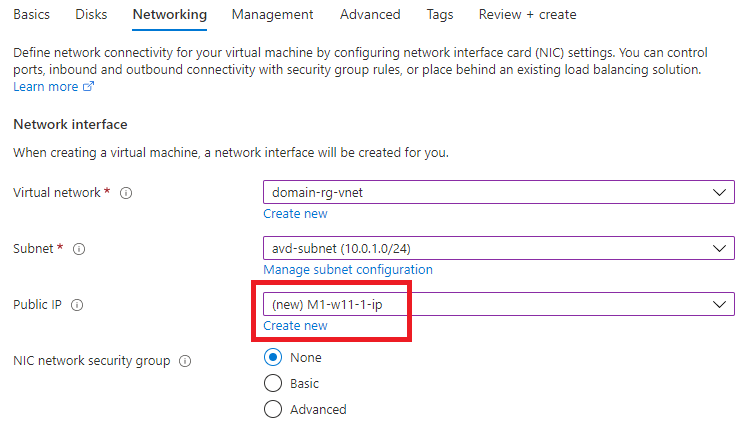
Task: Open the Management tab
Action: coord(272,14)
